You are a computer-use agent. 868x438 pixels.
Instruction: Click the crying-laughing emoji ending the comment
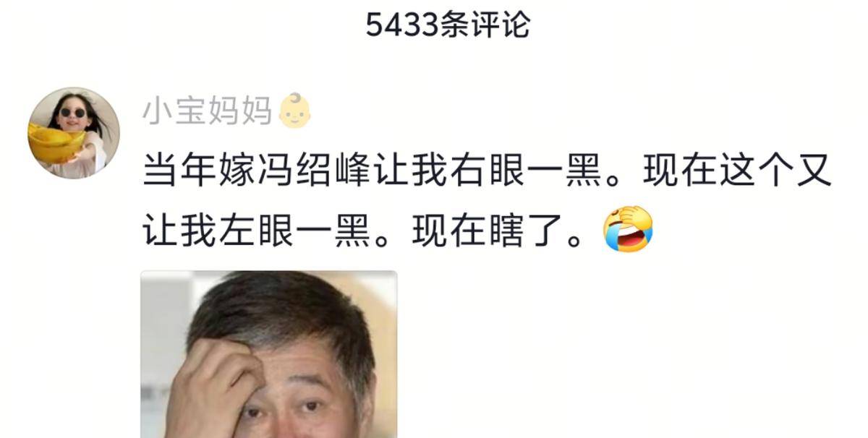point(628,228)
